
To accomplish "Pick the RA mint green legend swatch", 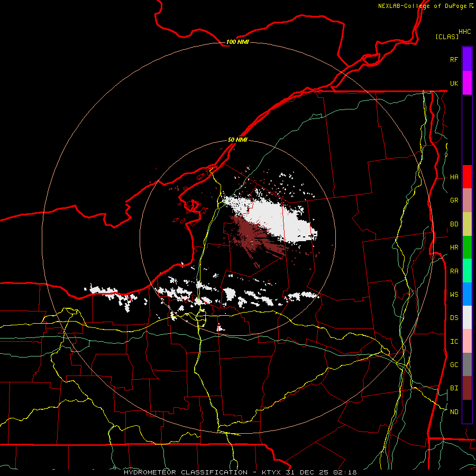I will click(467, 271).
